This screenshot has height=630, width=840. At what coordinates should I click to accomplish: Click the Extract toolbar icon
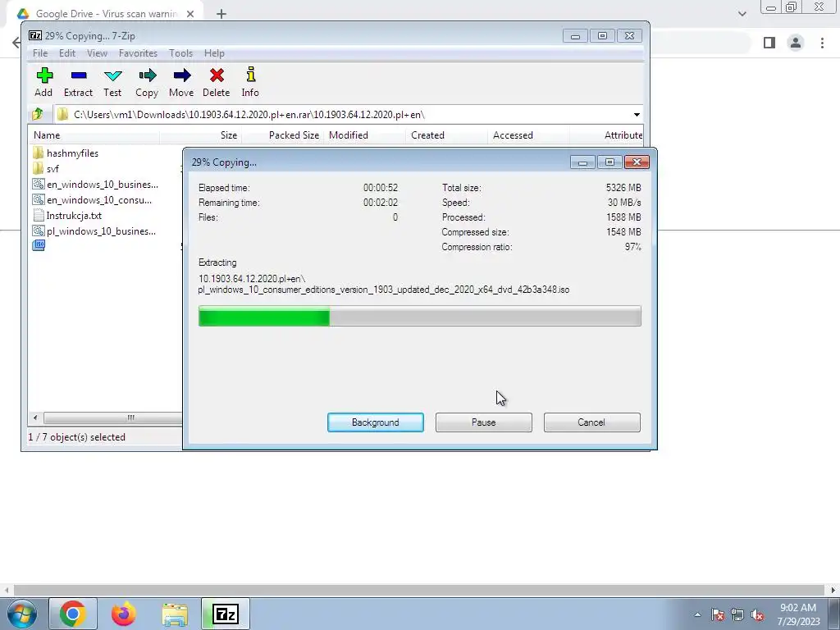tap(78, 82)
